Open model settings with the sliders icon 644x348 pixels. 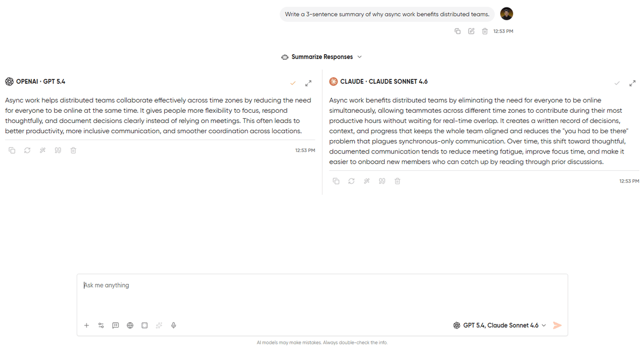101,325
